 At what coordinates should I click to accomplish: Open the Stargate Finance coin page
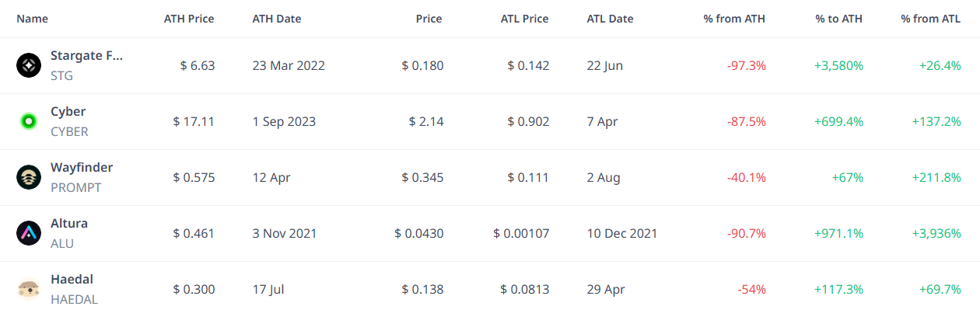click(x=86, y=55)
